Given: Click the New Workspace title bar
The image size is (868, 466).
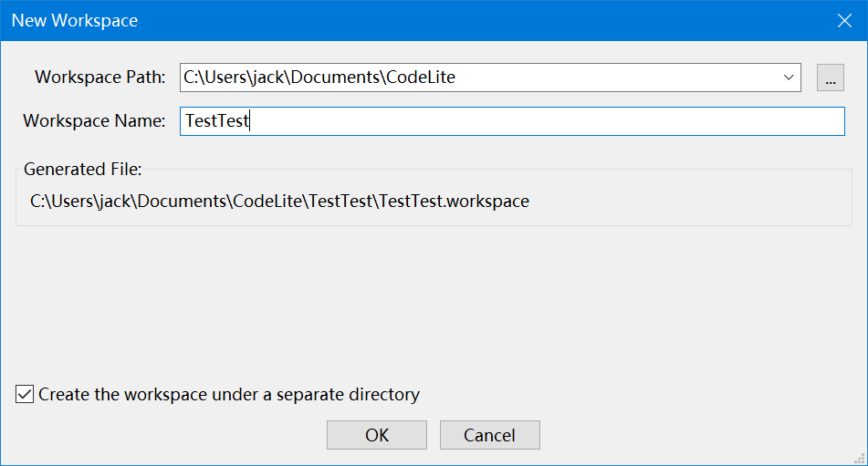Looking at the screenshot, I should point(365,20).
